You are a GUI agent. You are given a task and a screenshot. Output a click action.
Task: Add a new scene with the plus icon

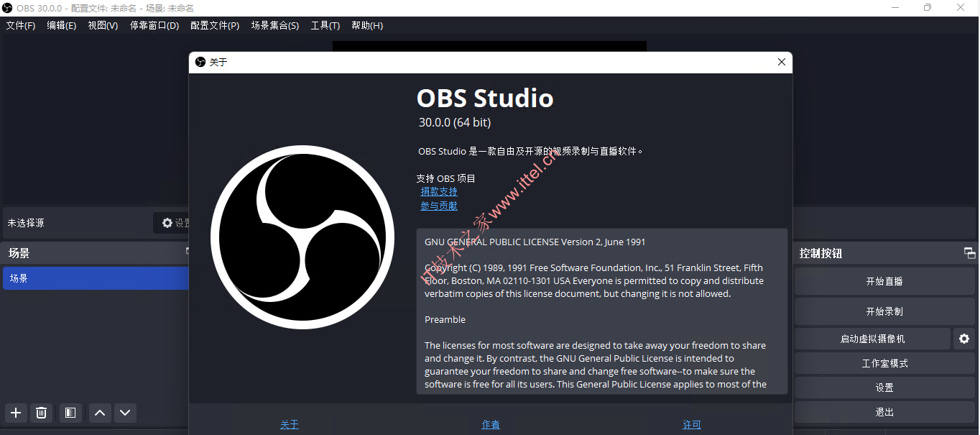coord(16,413)
